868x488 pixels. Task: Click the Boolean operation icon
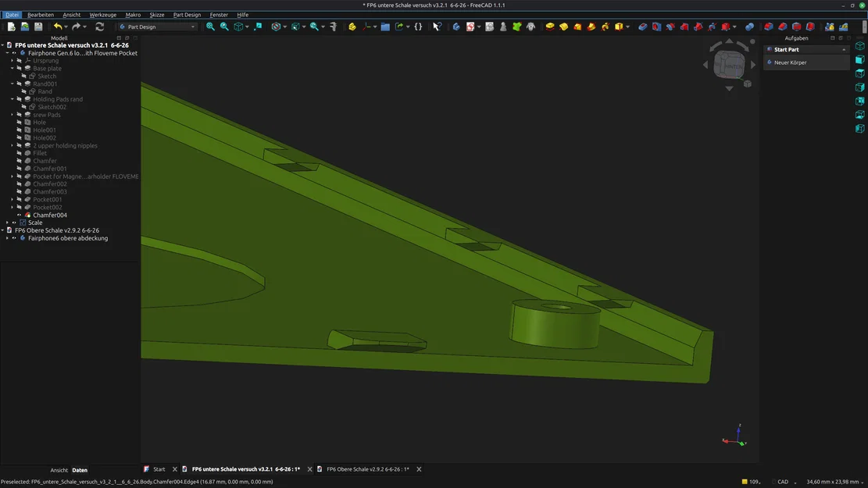tap(749, 27)
